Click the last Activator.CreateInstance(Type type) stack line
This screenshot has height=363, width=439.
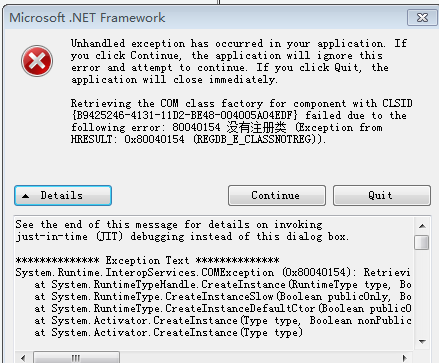[168, 332]
